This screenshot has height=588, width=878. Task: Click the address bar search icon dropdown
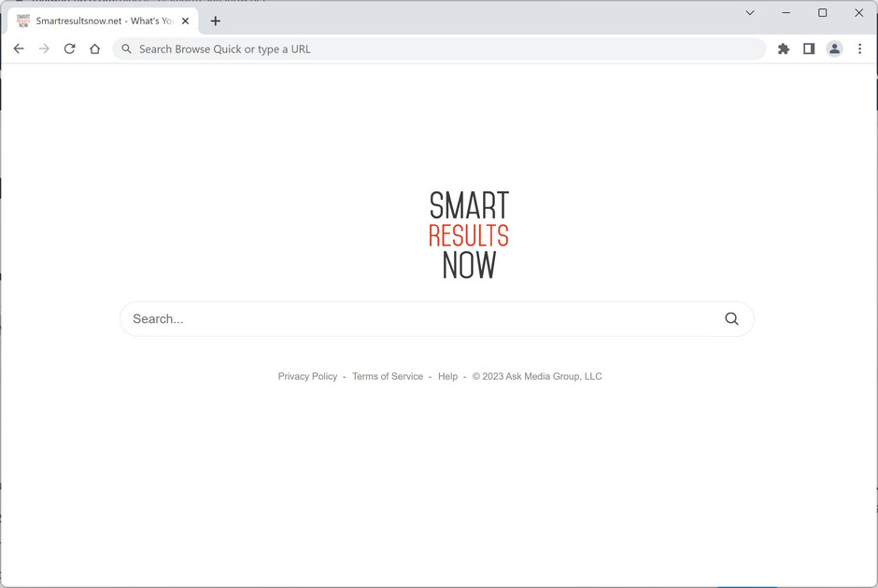point(126,49)
